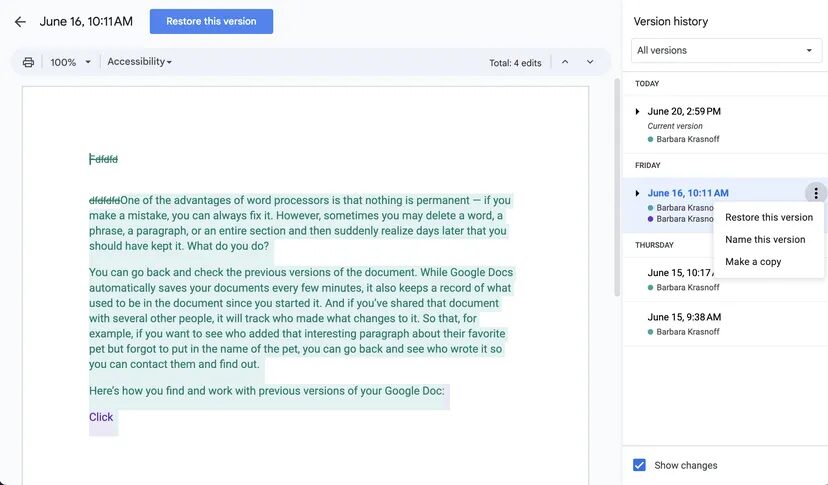
Task: Expand the June 20, 2:59 PM version
Action: point(637,111)
